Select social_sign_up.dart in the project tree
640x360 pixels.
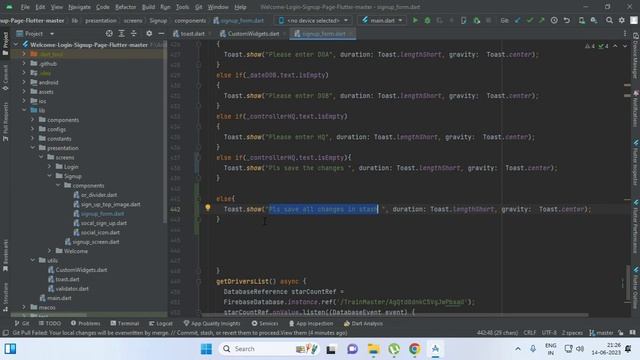click(x=100, y=223)
